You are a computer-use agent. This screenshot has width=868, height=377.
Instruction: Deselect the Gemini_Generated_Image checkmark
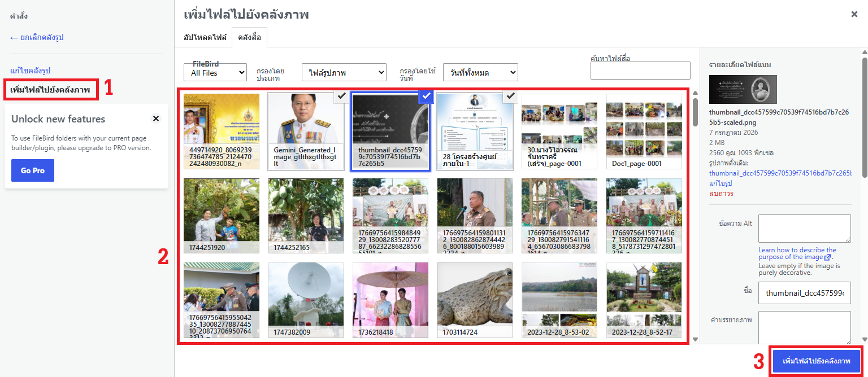[x=341, y=97]
